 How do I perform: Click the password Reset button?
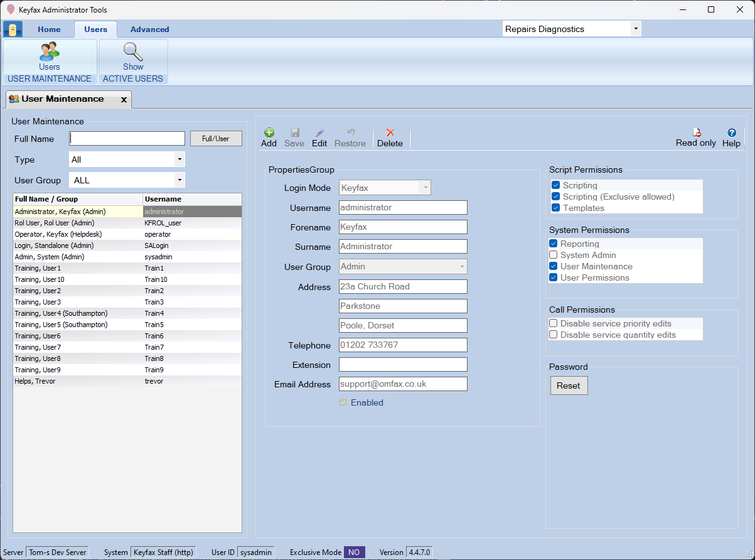pyautogui.click(x=569, y=385)
